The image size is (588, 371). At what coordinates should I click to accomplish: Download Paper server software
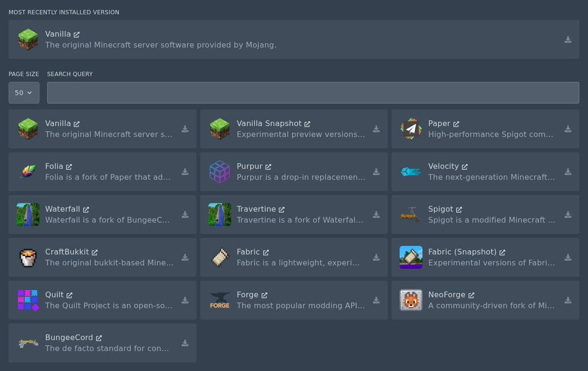568,129
